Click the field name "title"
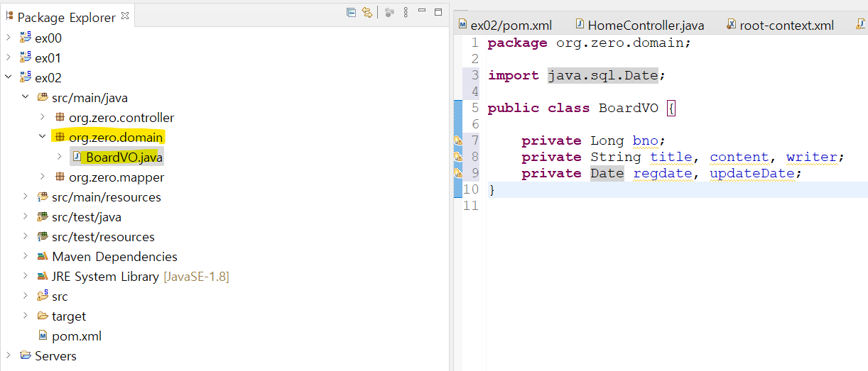Screen dimensions: 868x371 (x=671, y=157)
